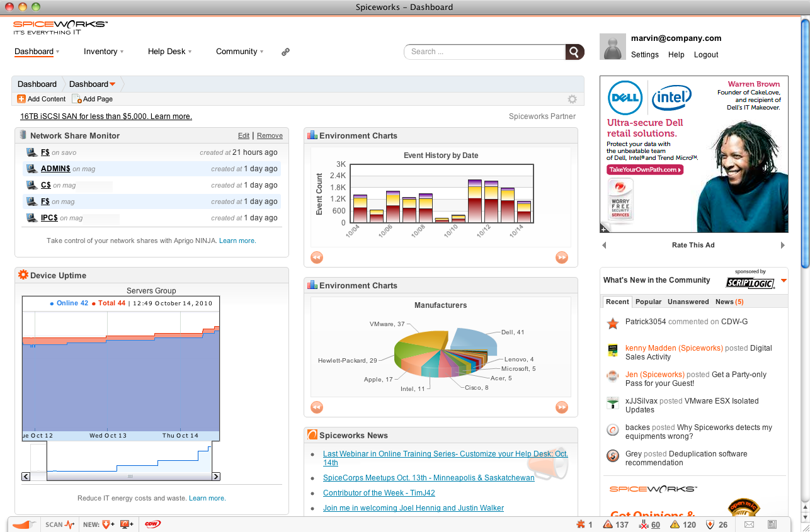Screen dimensions: 810x532
Task: Open the C$ share on mag
Action: click(x=46, y=185)
